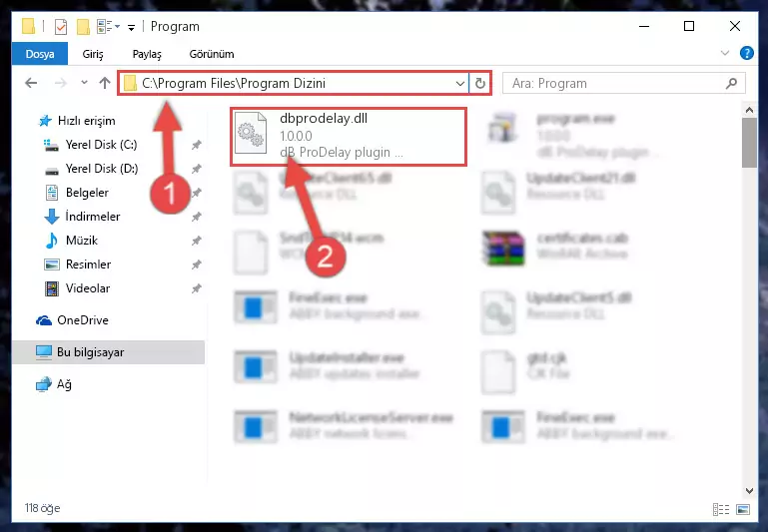Click the dbprodelay.dll gear file icon
This screenshot has width=768, height=532.
pos(251,133)
